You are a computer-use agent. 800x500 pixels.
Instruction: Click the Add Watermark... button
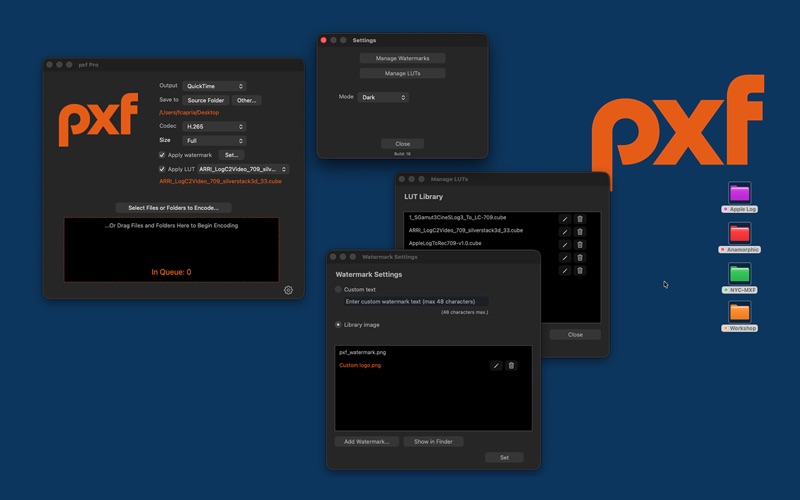(x=367, y=442)
